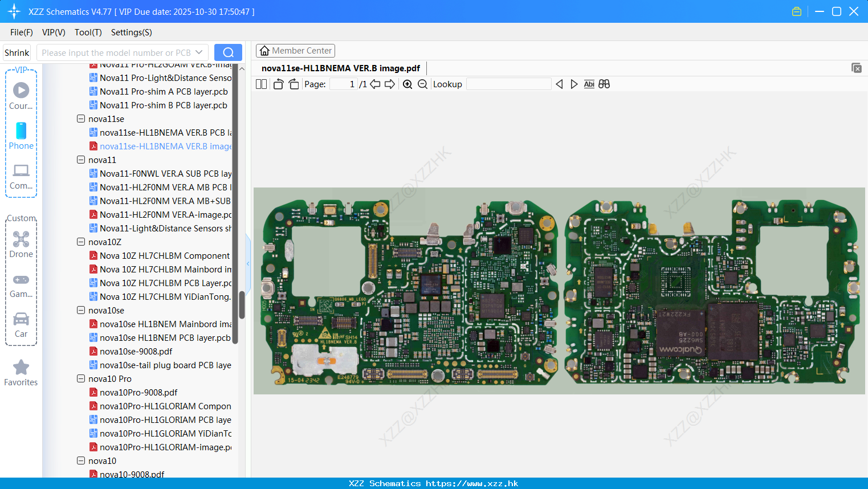Click the binoculars search icon

604,84
